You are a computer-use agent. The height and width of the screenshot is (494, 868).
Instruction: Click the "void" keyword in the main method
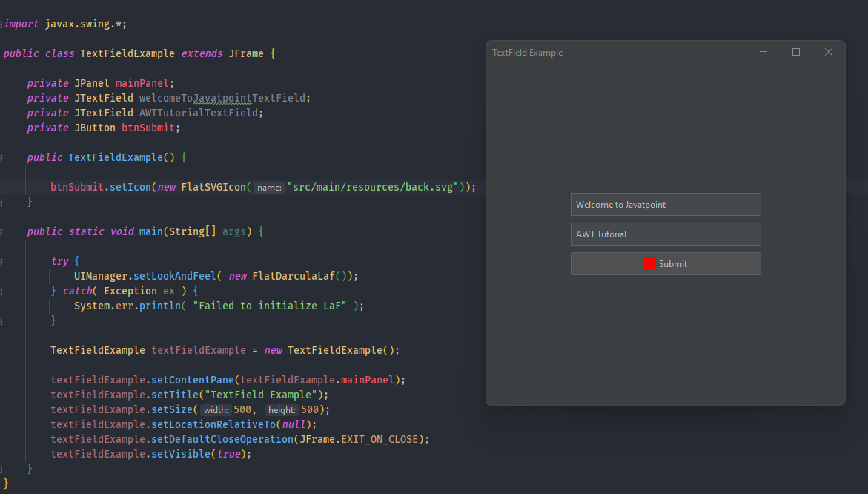point(122,231)
